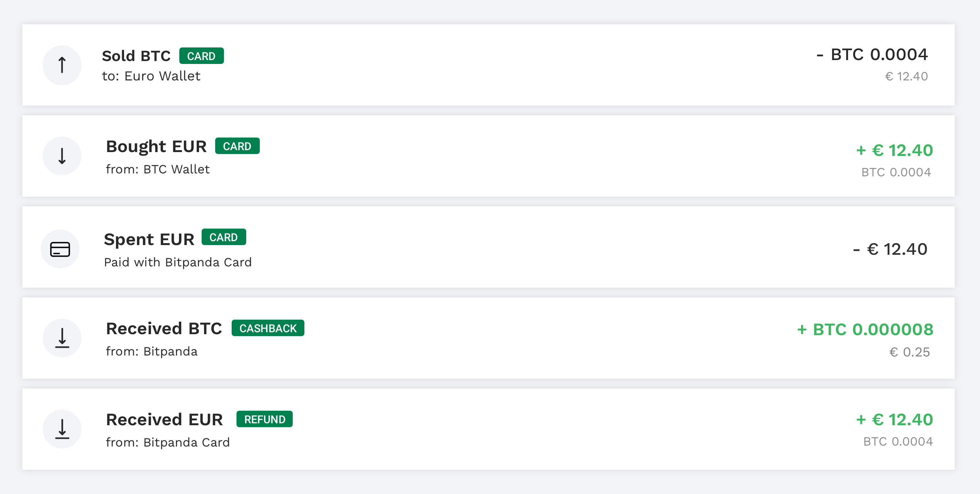The width and height of the screenshot is (980, 494).
Task: Click the receive arrow icon on Received BTC
Action: 62,338
